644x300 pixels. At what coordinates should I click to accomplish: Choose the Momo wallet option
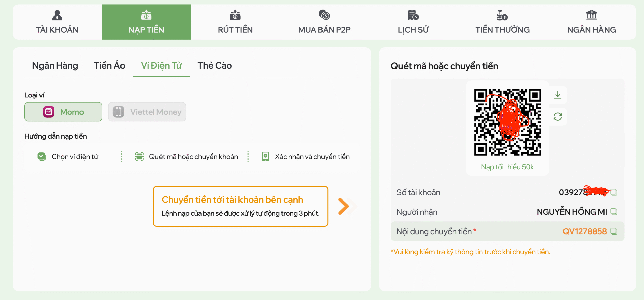tap(63, 112)
